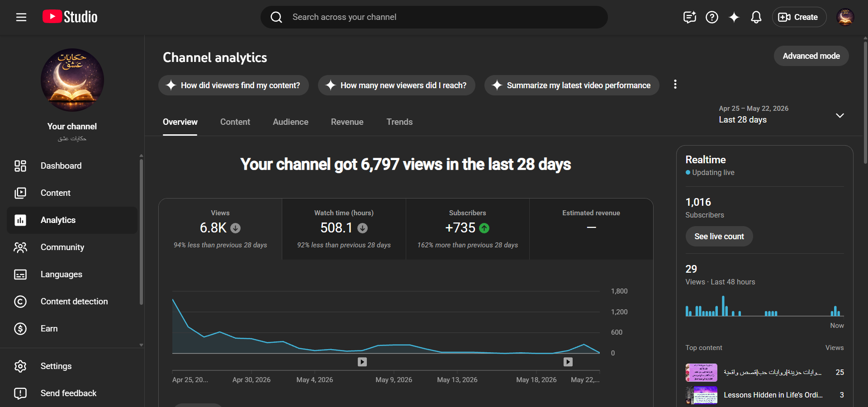Click the first video marker under the chart
Screen dimensions: 868x407
(362, 362)
